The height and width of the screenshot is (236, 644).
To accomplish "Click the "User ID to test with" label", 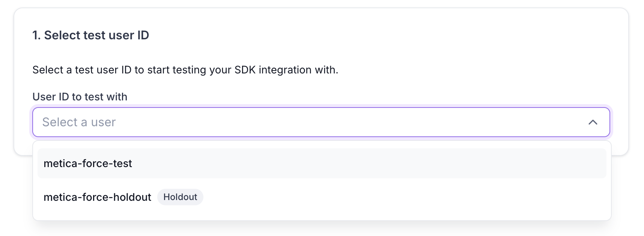I will [x=80, y=97].
